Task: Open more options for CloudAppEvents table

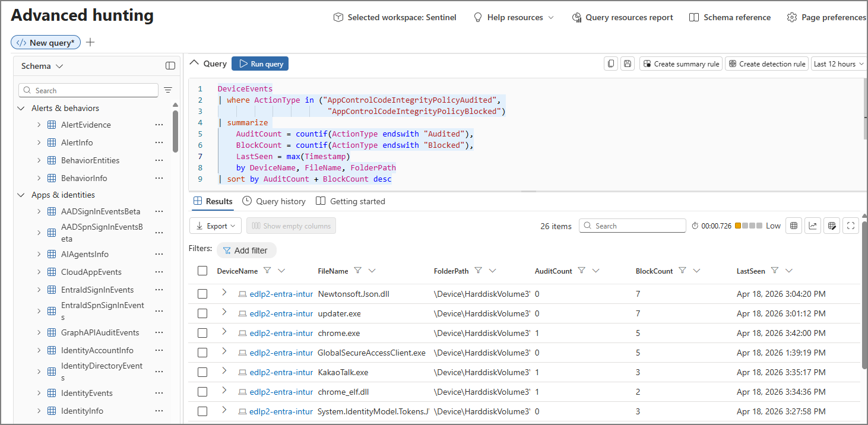Action: [x=159, y=272]
